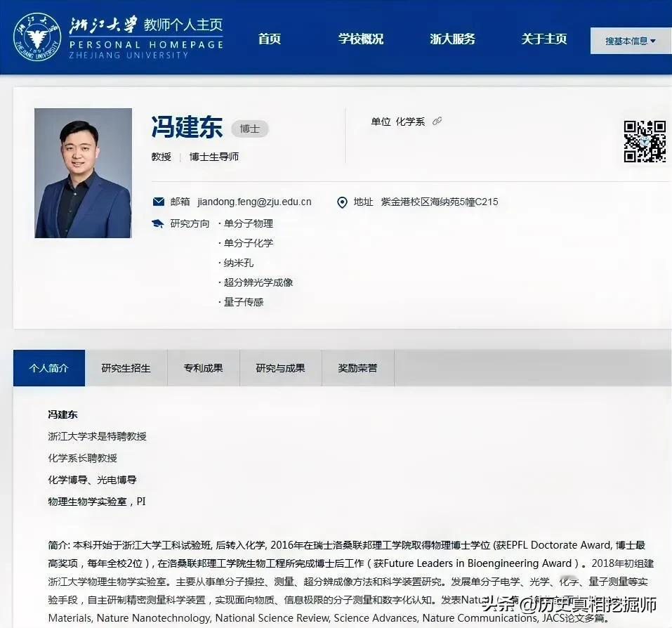Expand the 搜基本信息 dropdown
Viewport: 672px width, 628px height.
click(x=631, y=41)
